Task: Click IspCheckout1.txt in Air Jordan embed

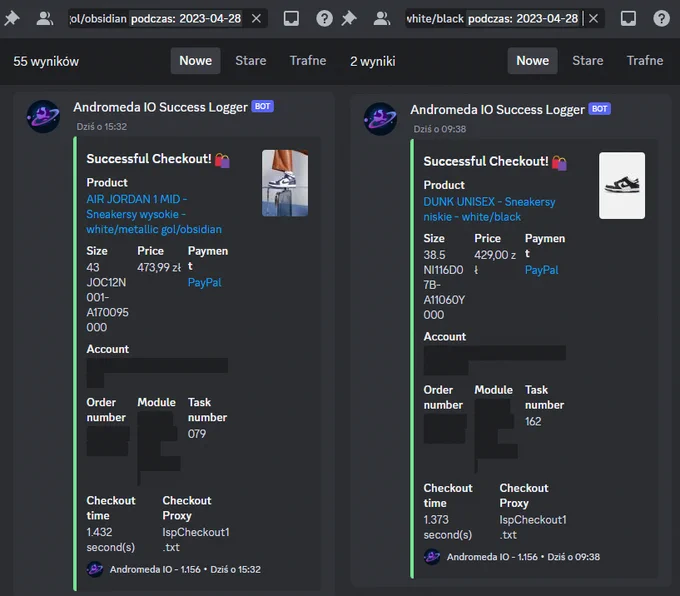Action: pos(196,540)
